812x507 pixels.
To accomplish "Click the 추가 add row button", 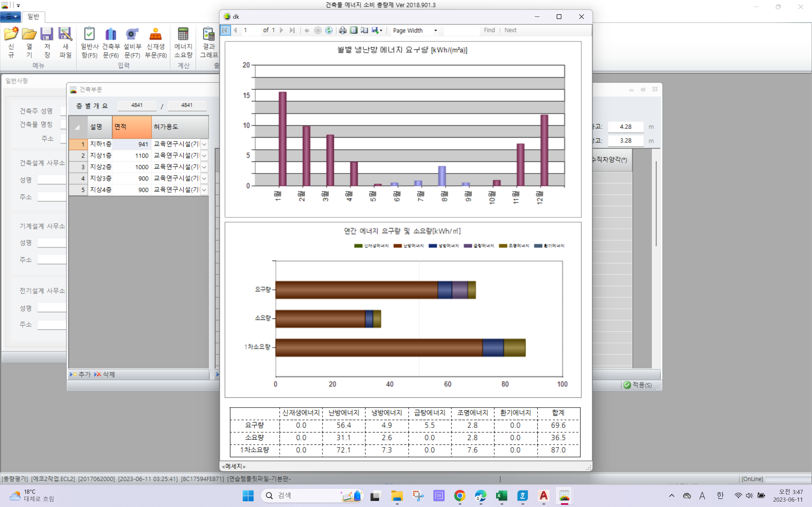I will click(x=81, y=374).
